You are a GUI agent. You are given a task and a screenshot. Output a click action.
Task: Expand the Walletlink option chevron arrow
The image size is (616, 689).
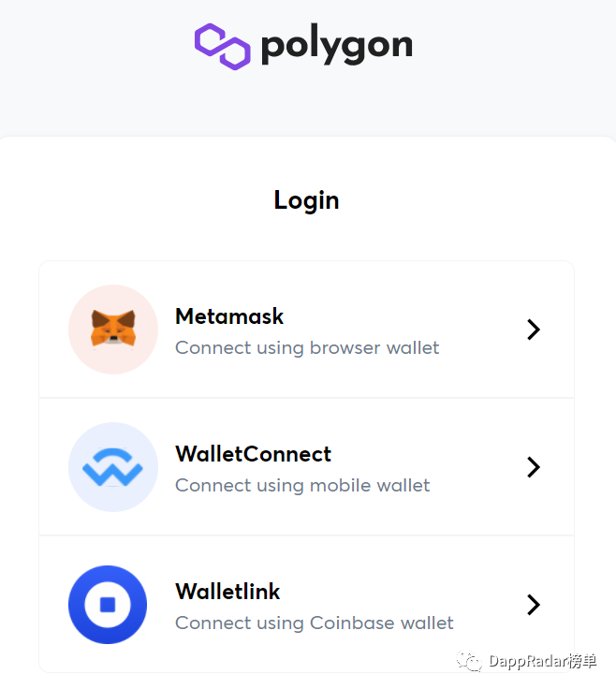[x=534, y=605]
